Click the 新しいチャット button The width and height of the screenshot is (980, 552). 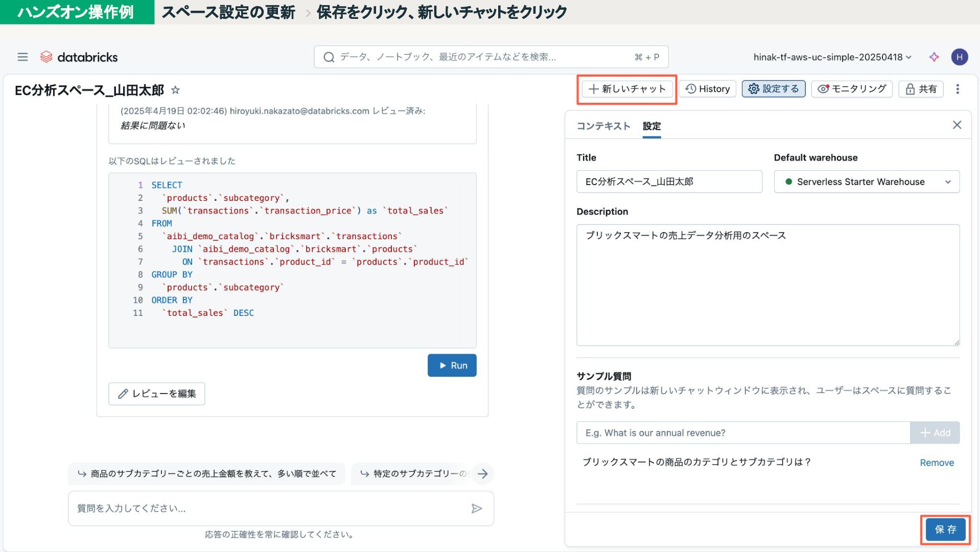tap(627, 89)
